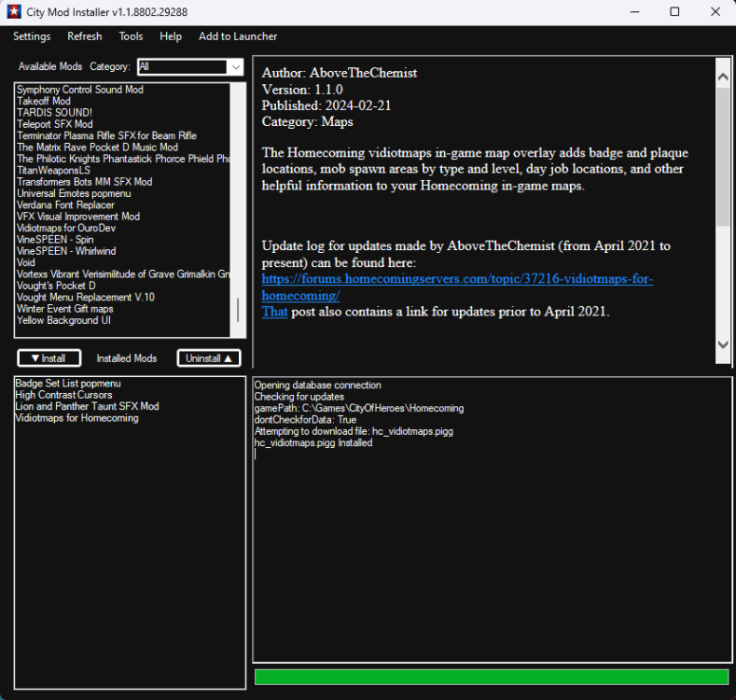Click the City Mod Installer app icon
The image size is (736, 700).
tap(14, 12)
